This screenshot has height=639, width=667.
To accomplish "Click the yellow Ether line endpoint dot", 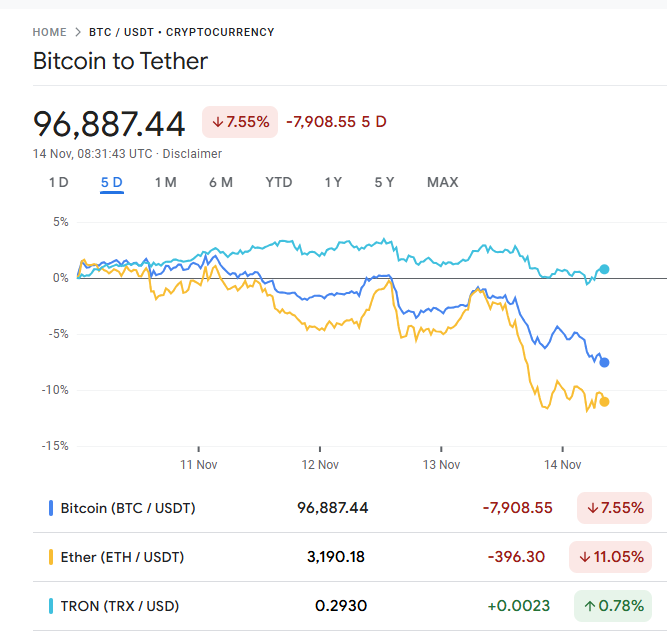I will tap(604, 402).
